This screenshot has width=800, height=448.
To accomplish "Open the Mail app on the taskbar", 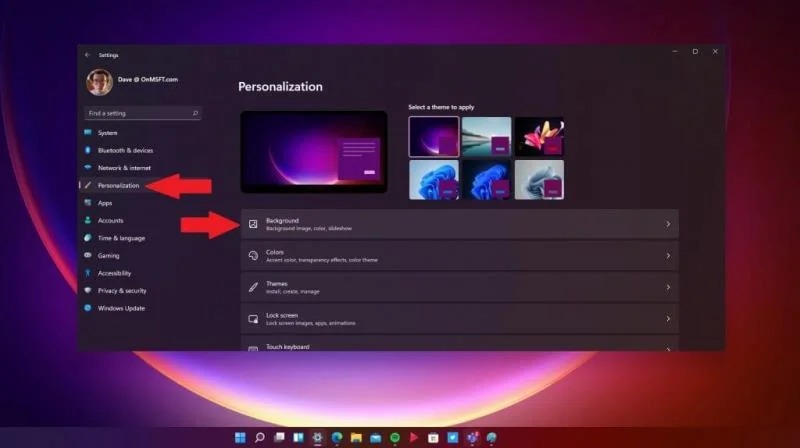I will coord(376,438).
